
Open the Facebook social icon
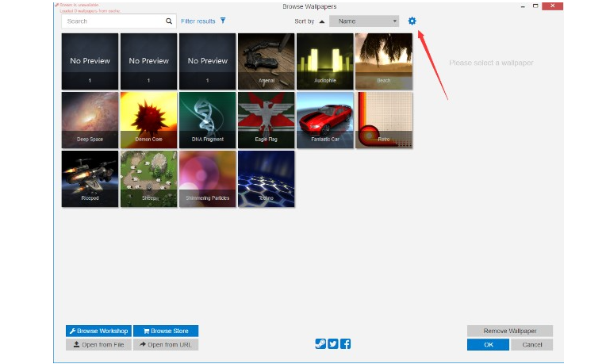(x=346, y=344)
